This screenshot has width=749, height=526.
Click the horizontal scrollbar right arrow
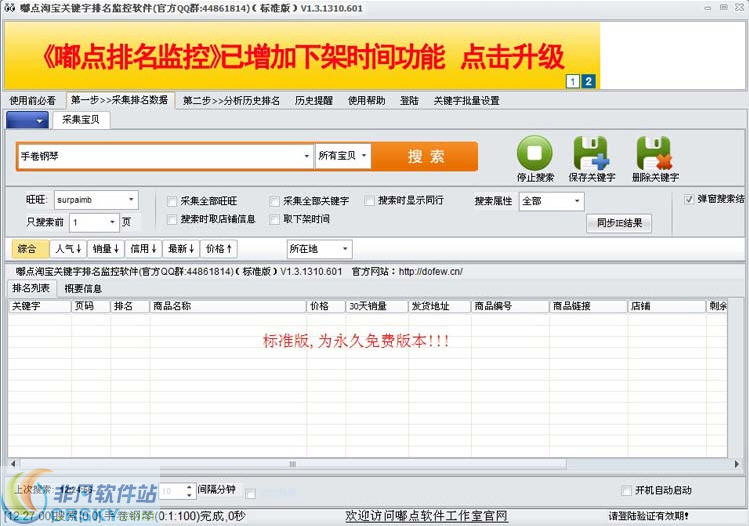737,464
